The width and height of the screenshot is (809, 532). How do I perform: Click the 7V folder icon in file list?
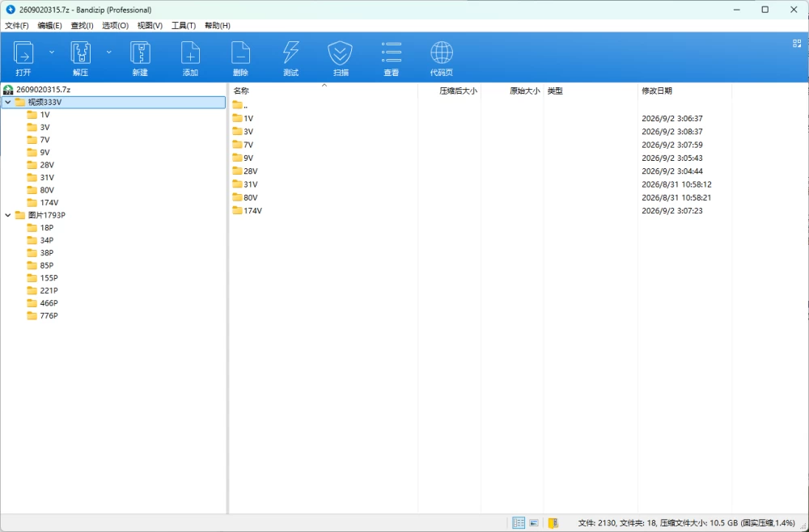(237, 145)
